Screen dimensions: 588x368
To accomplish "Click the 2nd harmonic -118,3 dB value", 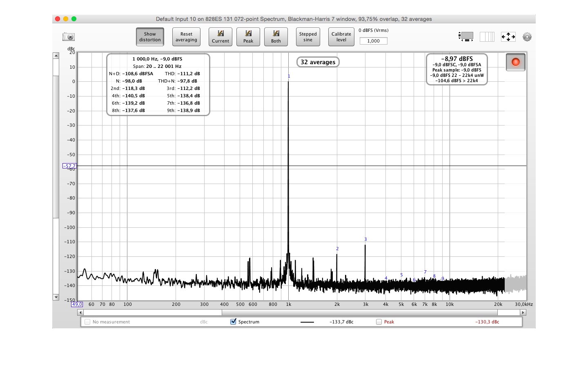I will [134, 88].
